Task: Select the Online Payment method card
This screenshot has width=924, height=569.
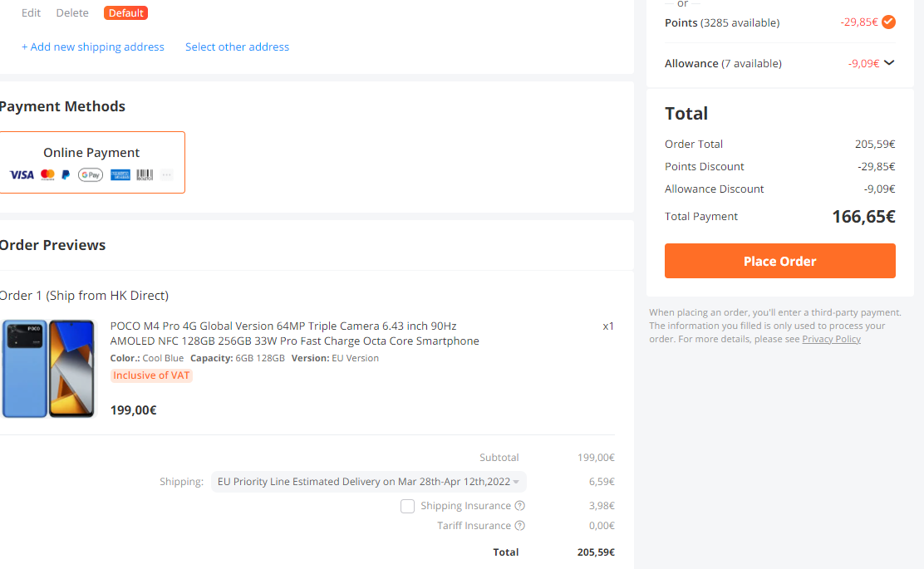Action: [x=91, y=163]
